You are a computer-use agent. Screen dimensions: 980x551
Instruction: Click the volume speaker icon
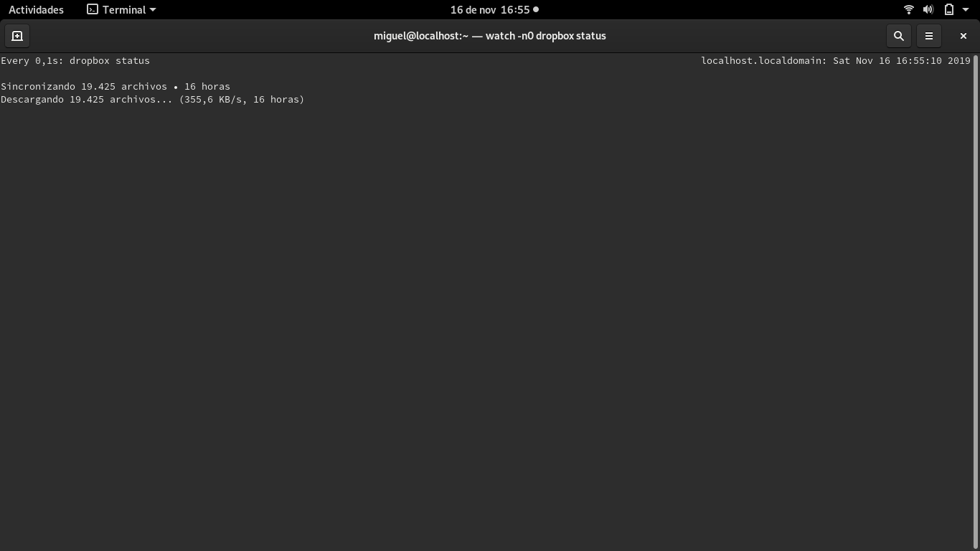928,10
